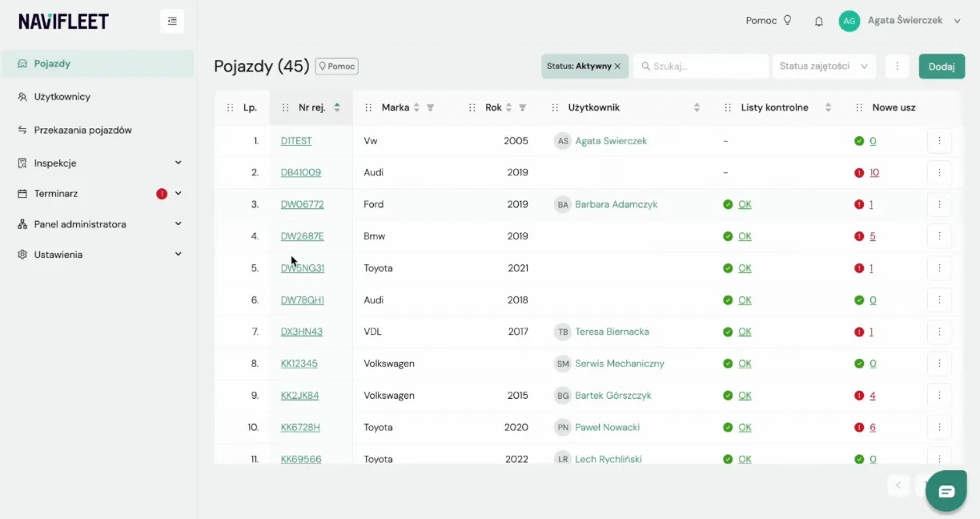The image size is (980, 519).
Task: Click the Użytkownik column drag handle
Action: pos(556,107)
